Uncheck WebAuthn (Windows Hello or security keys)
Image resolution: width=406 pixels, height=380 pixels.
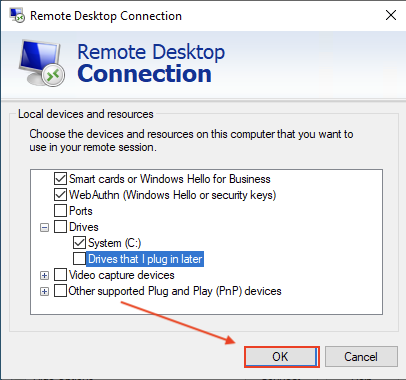pyautogui.click(x=60, y=195)
